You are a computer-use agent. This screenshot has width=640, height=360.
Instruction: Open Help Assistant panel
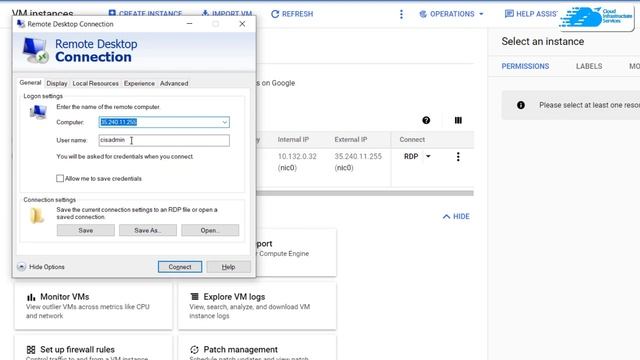click(531, 14)
